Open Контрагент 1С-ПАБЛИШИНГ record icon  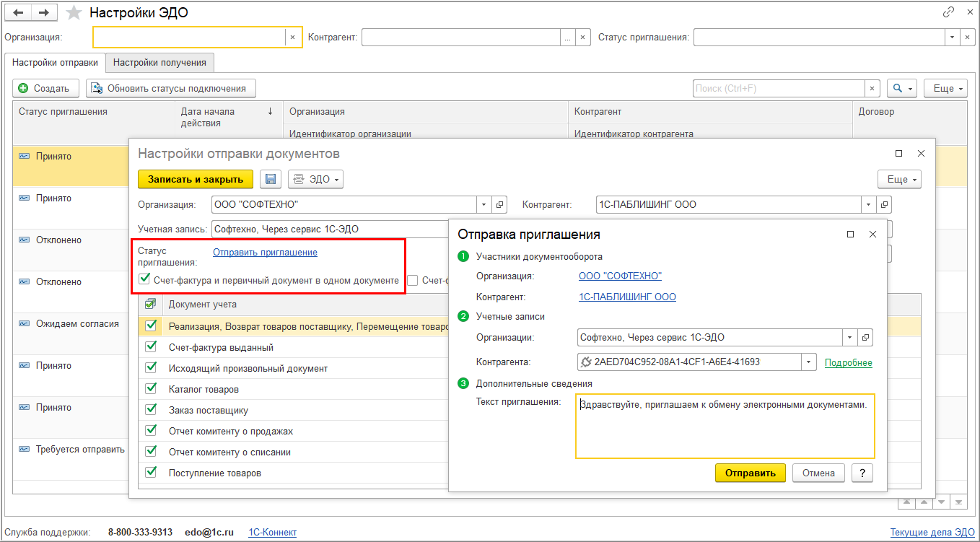[885, 205]
